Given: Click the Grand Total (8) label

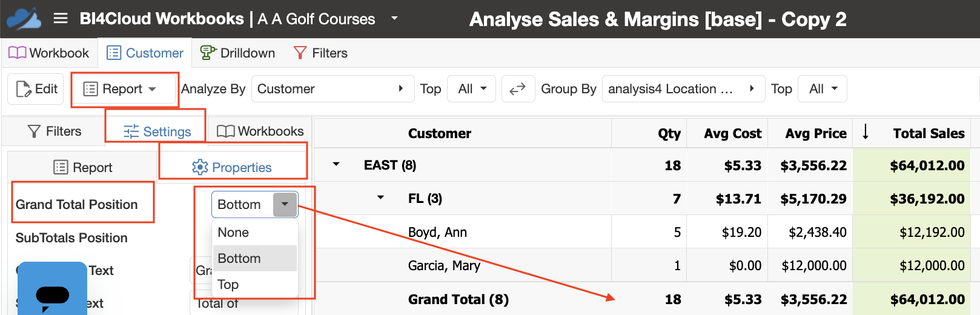Looking at the screenshot, I should pyautogui.click(x=459, y=299).
